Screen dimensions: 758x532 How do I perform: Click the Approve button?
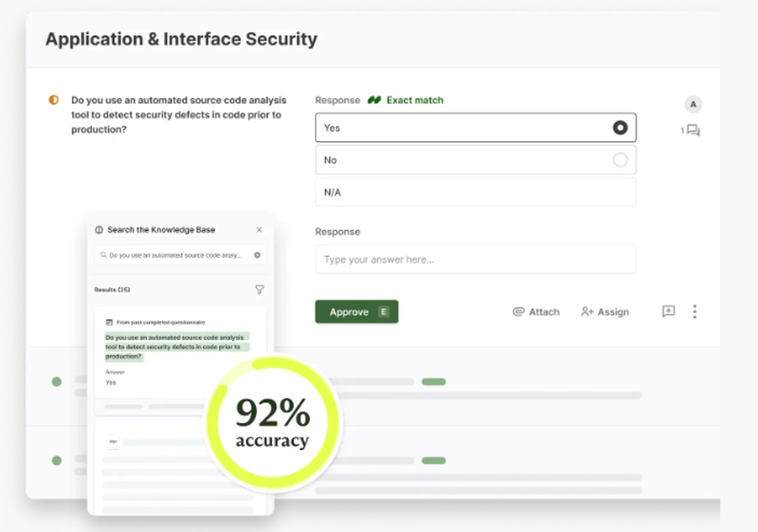357,311
